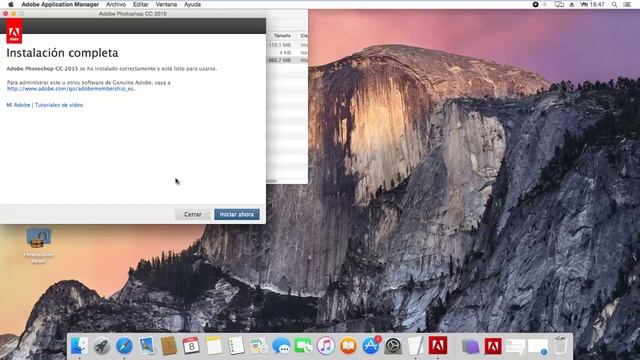
Task: Select 965,7 MB row in background window
Action: (287, 60)
